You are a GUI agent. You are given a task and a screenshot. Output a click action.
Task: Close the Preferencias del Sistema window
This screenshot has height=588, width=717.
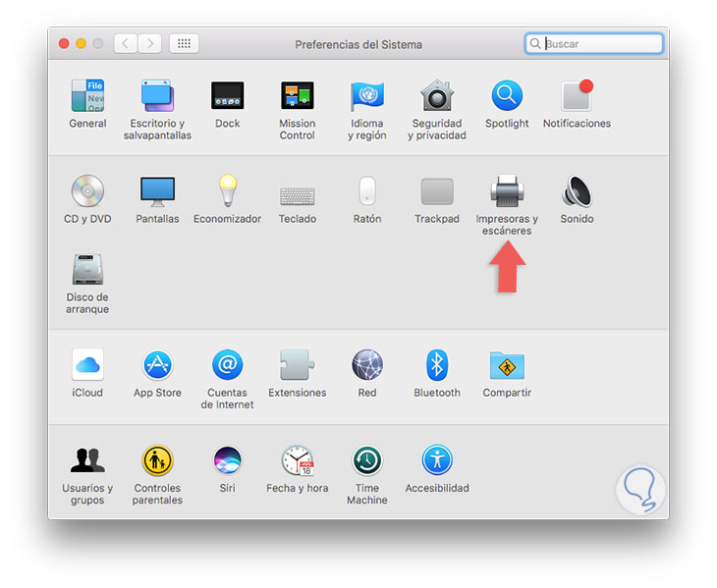(x=64, y=44)
